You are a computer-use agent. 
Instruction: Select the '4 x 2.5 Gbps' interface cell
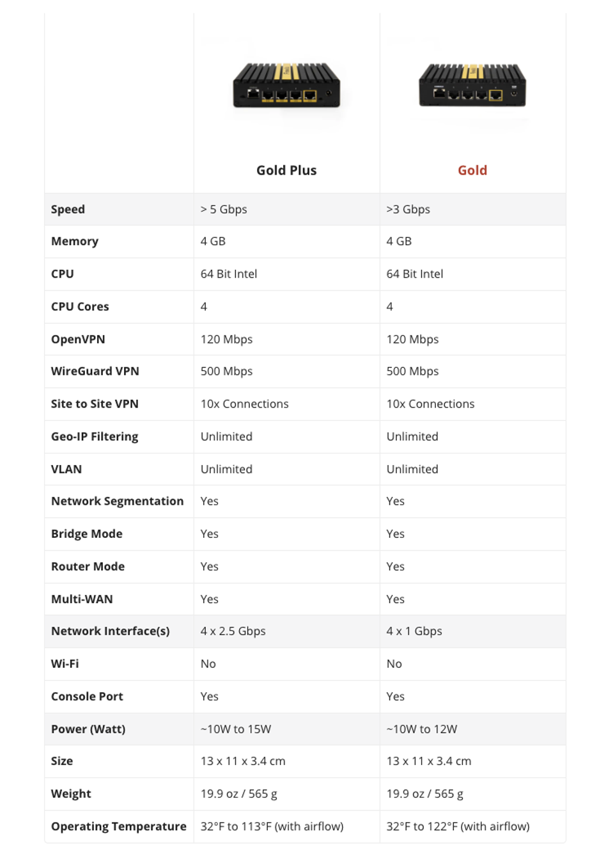(x=233, y=631)
